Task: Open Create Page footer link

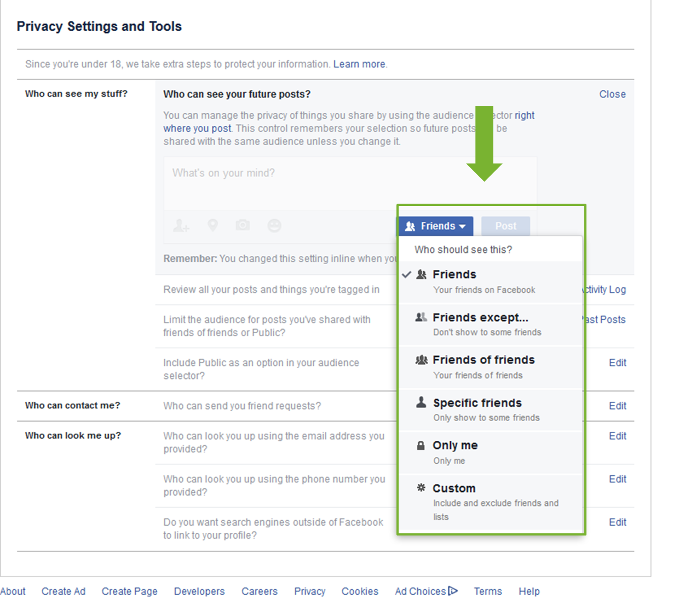Action: [129, 591]
